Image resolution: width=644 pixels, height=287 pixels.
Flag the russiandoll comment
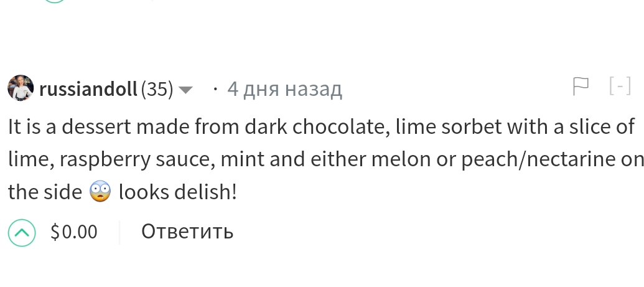[581, 87]
